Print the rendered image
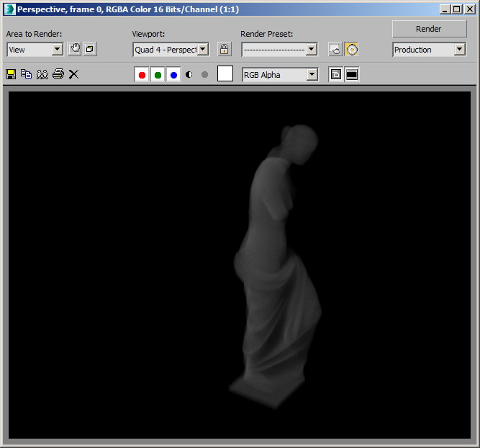The width and height of the screenshot is (480, 448). [58, 74]
